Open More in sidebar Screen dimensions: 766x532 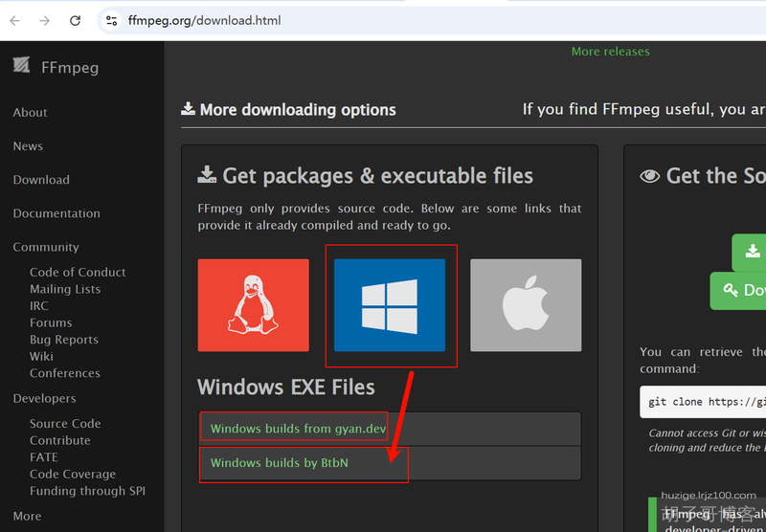point(27,516)
